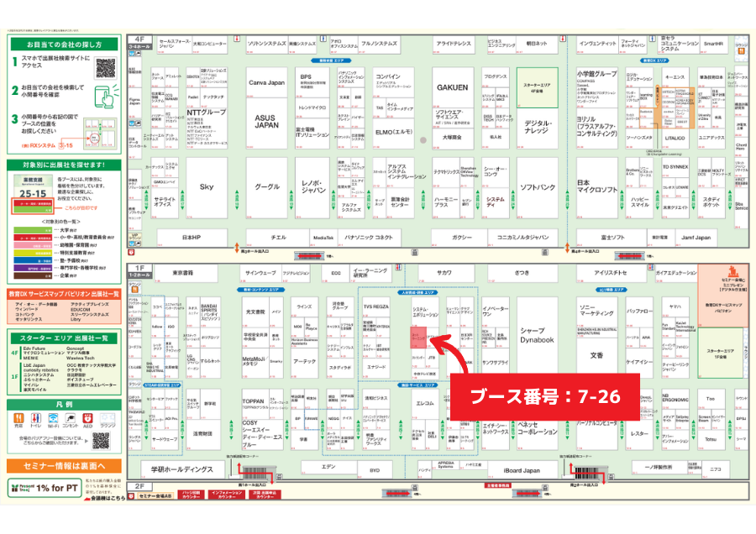This screenshot has height=534, width=756.
Task: Click the QR code beside step 1
Action: [106, 67]
